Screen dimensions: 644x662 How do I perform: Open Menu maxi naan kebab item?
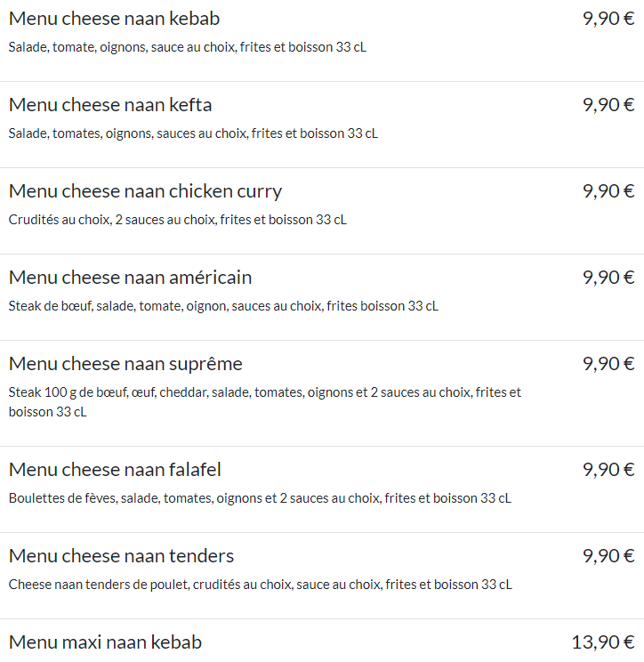pos(106,642)
